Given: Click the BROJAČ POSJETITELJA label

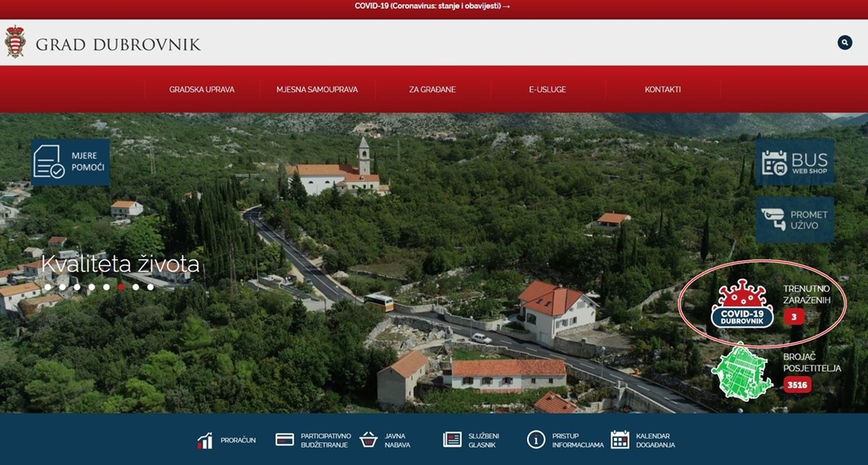Looking at the screenshot, I should coord(812,363).
